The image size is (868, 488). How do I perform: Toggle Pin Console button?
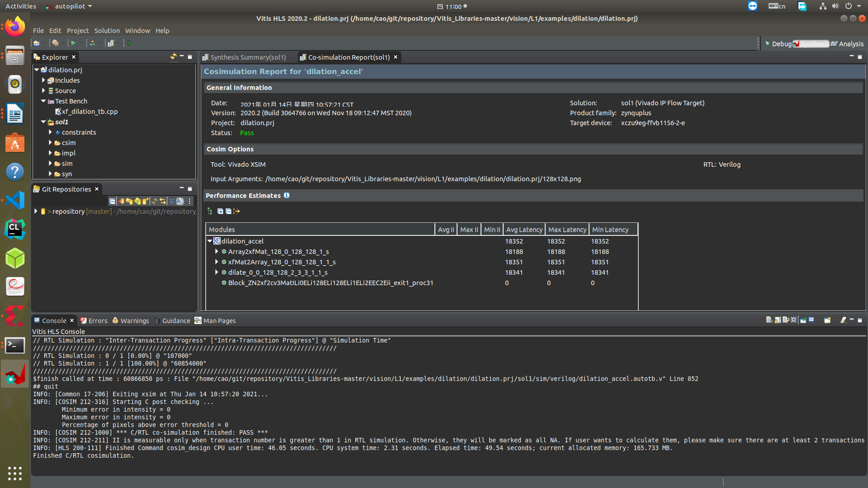click(803, 320)
